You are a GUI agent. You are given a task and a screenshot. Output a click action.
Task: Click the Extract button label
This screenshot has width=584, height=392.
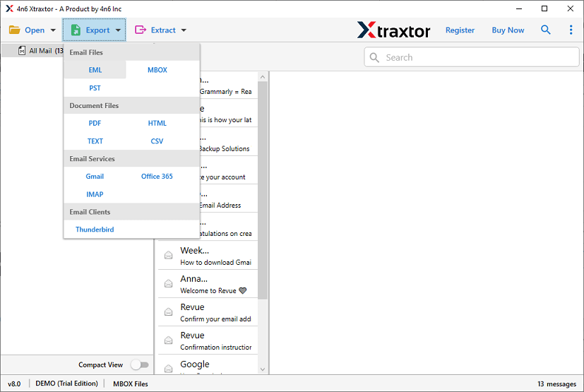click(x=163, y=30)
